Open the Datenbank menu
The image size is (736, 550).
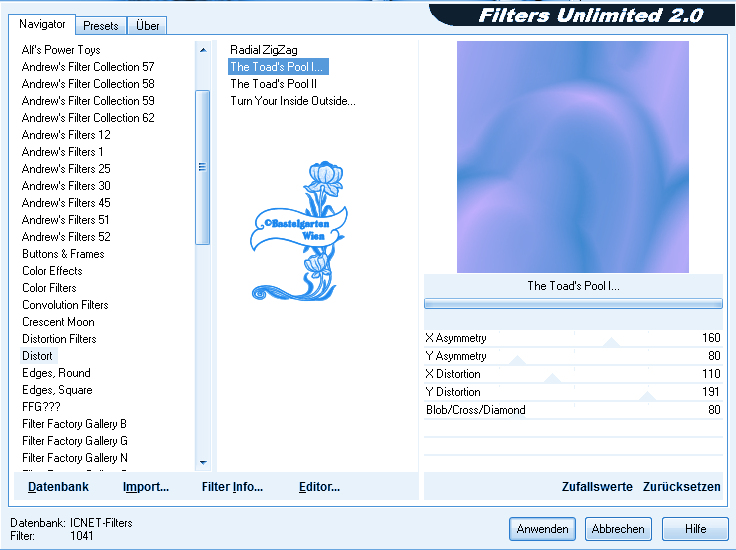tap(58, 487)
